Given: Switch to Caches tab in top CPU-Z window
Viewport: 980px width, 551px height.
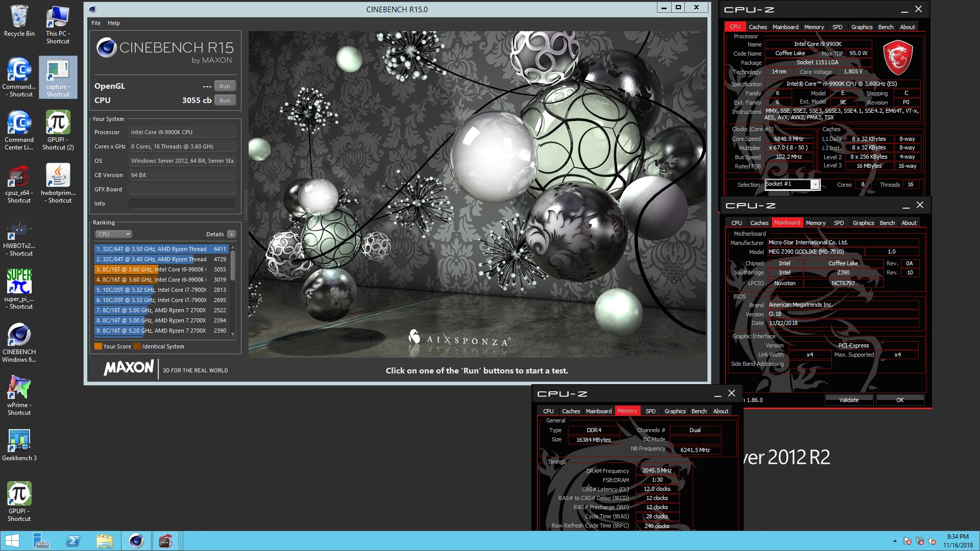Looking at the screenshot, I should 757,27.
